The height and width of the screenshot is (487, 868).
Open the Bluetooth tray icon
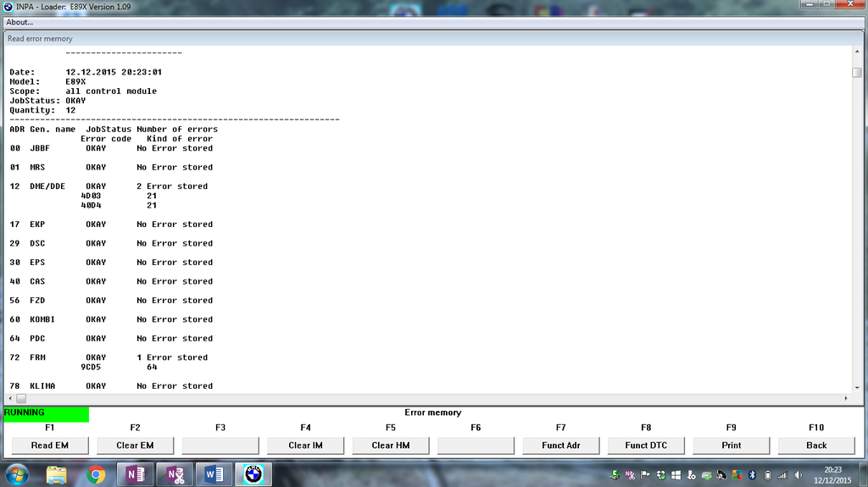[x=753, y=475]
